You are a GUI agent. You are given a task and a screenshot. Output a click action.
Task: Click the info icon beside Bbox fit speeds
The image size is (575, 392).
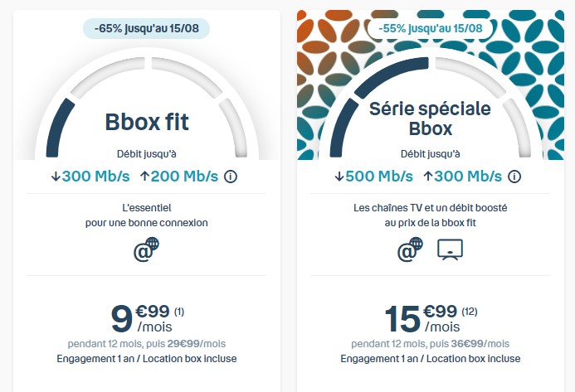pos(231,176)
